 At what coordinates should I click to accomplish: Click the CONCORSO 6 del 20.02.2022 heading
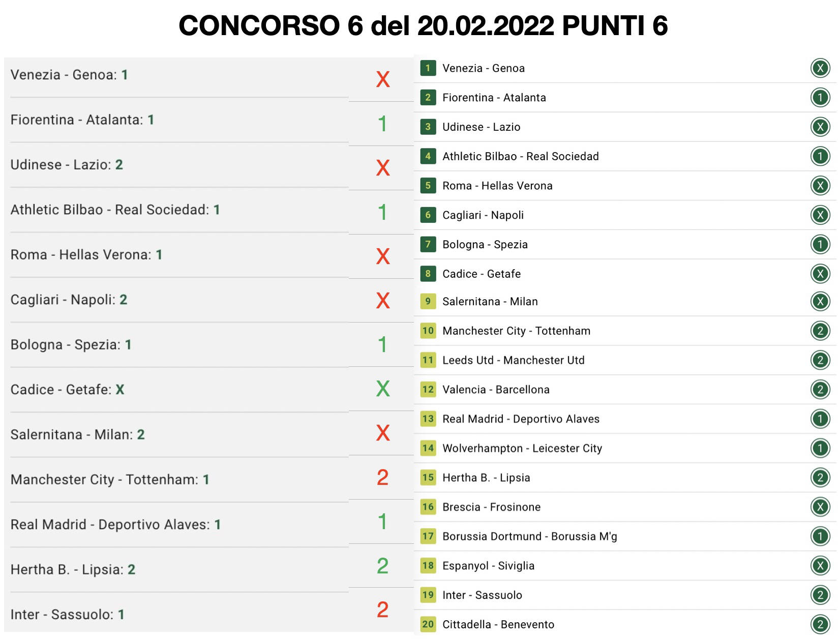(423, 25)
